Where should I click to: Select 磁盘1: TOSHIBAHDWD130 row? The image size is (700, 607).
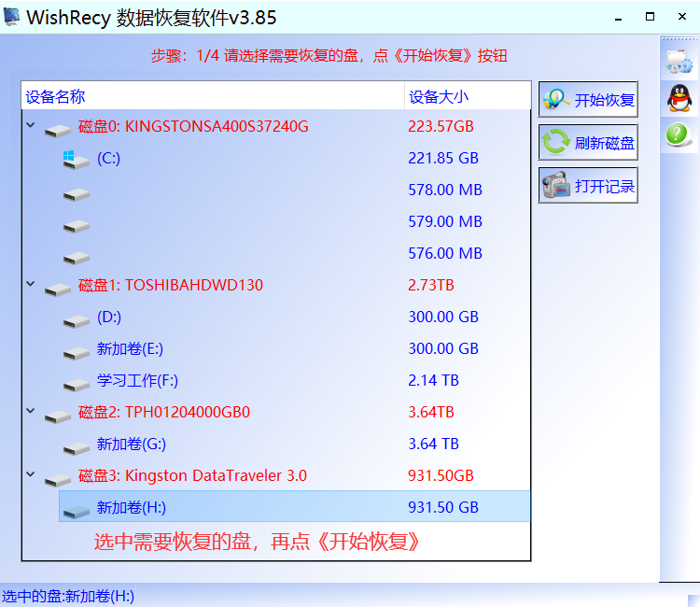(x=276, y=285)
